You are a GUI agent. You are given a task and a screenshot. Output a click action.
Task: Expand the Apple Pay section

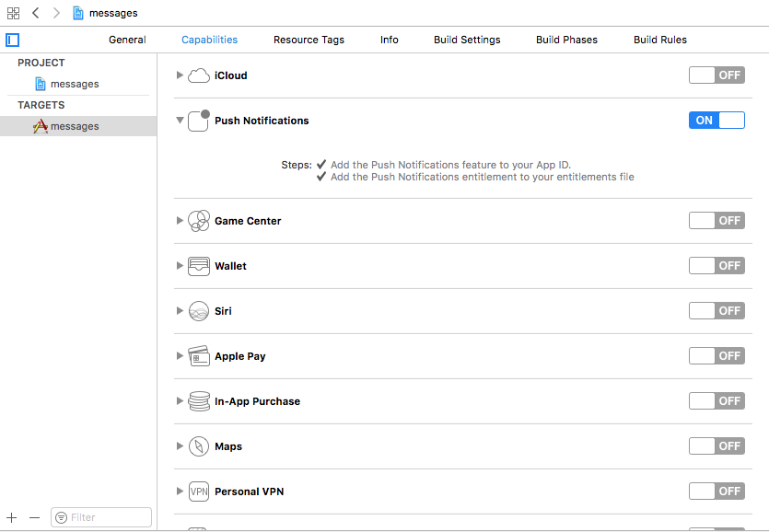180,355
